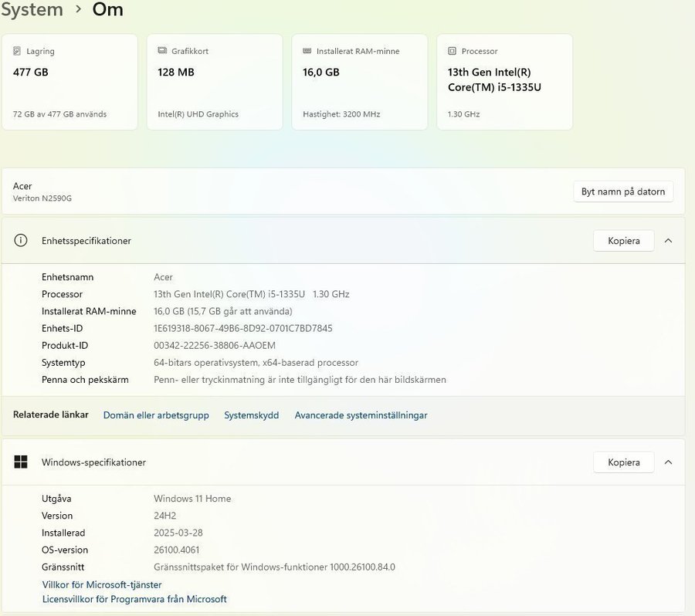695x616 pixels.
Task: Click the storage disk icon beside Lagring
Action: [17, 51]
